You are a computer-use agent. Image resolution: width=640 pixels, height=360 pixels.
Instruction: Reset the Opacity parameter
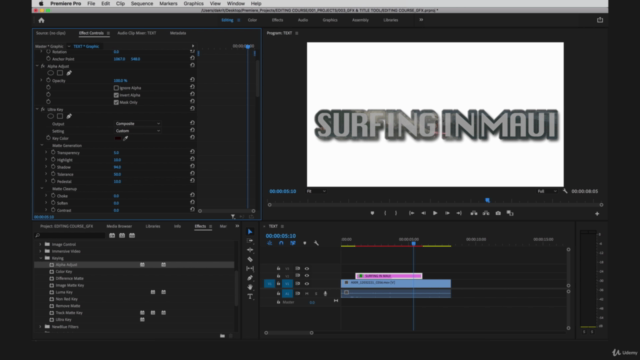[192, 80]
